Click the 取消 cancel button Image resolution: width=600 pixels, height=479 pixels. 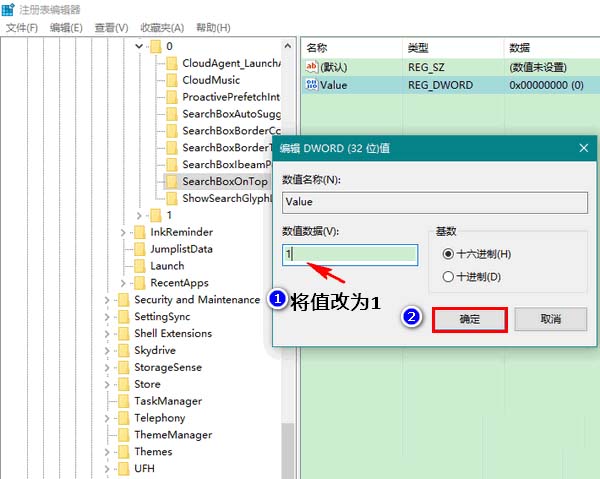(550, 320)
